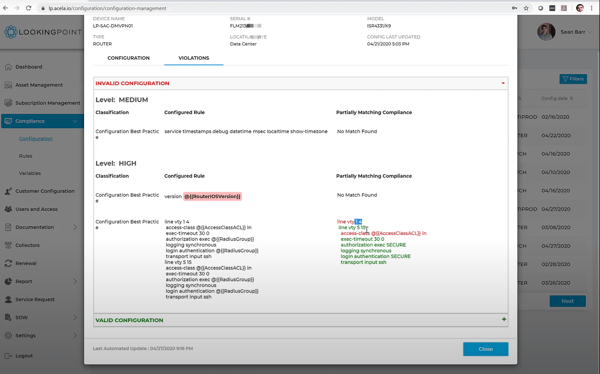Expand the SOW submenu arrow
This screenshot has width=600, height=374.
click(x=75, y=317)
